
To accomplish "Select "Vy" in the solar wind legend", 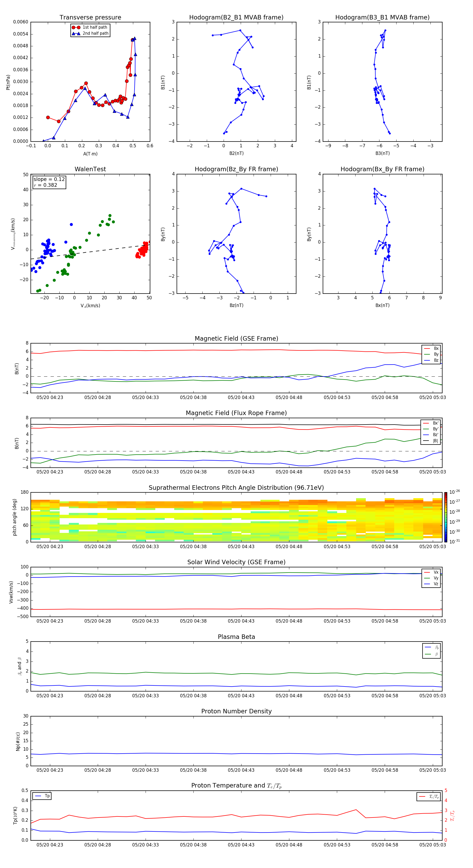I will pos(431,578).
